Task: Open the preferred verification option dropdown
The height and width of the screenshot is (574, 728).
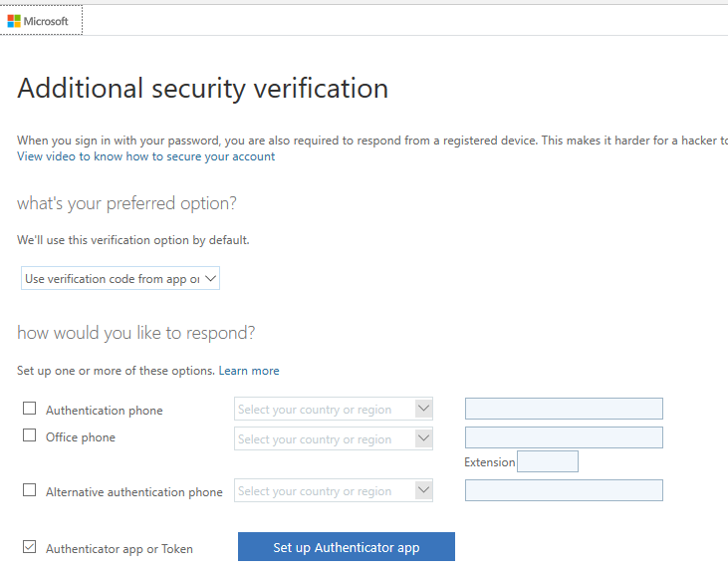Action: pos(121,278)
